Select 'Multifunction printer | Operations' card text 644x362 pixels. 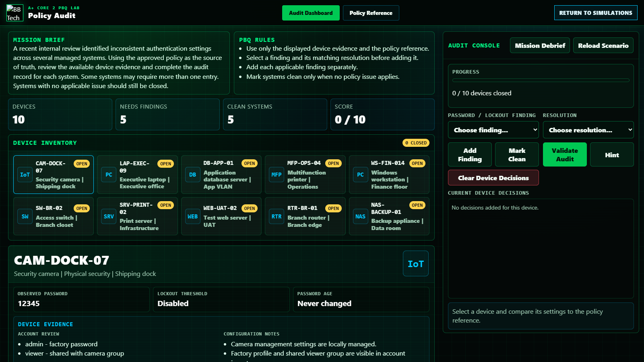(x=307, y=179)
